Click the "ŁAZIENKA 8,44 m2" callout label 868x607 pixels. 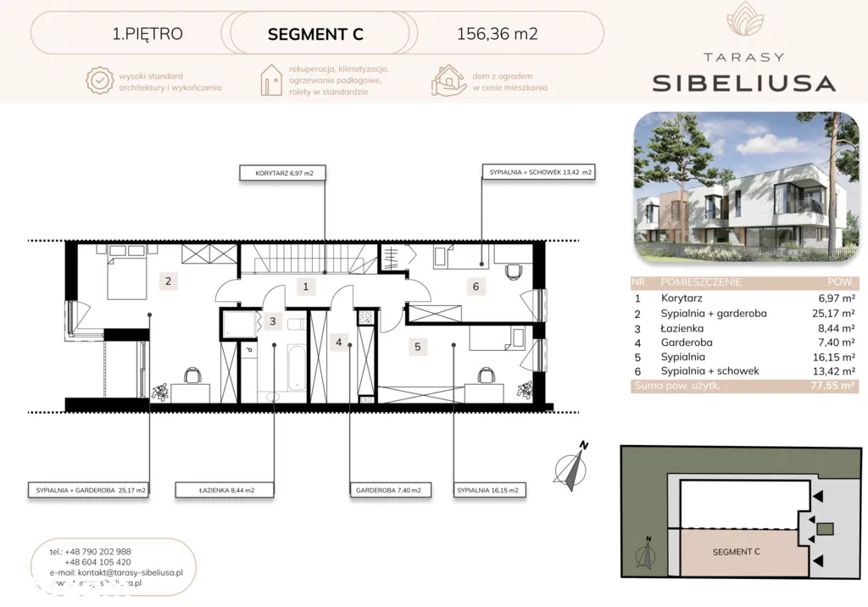click(215, 490)
